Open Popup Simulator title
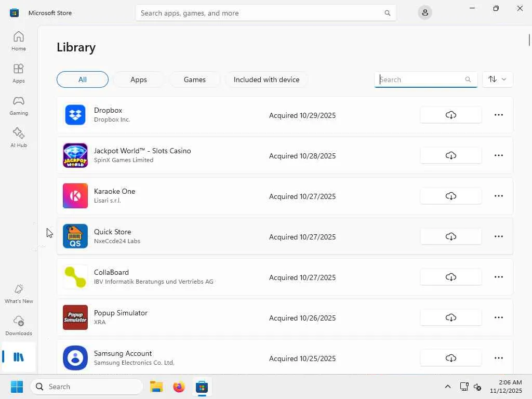The image size is (532, 399). coord(121,313)
